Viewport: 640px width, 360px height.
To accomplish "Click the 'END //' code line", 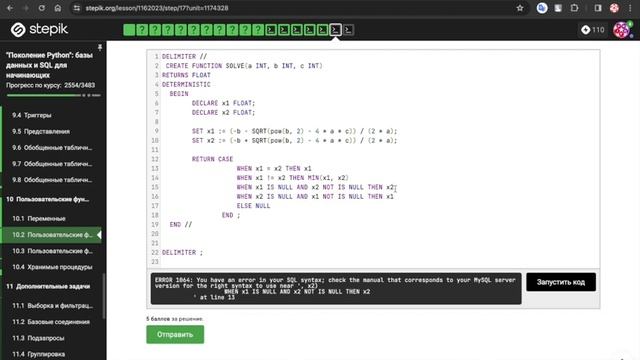I will pyautogui.click(x=180, y=224).
